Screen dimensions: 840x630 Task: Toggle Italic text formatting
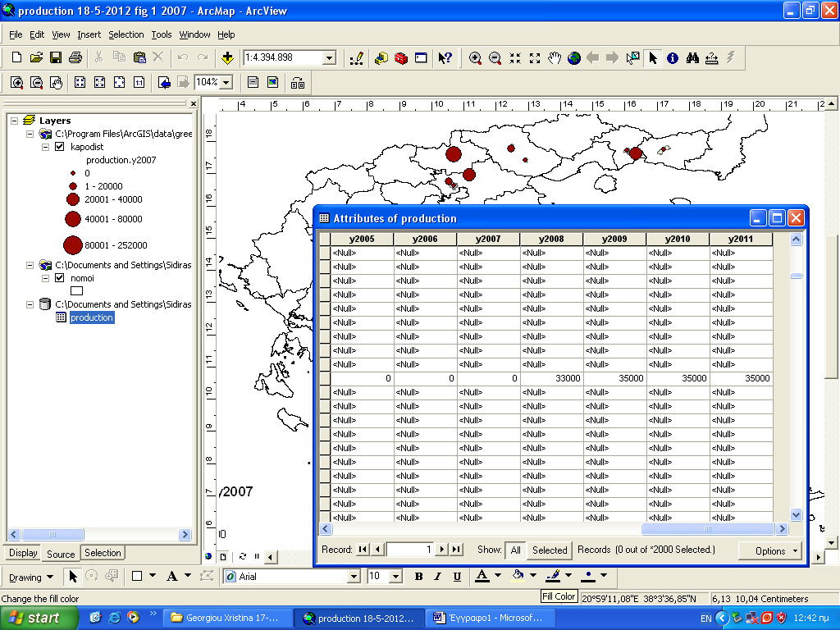coord(438,577)
